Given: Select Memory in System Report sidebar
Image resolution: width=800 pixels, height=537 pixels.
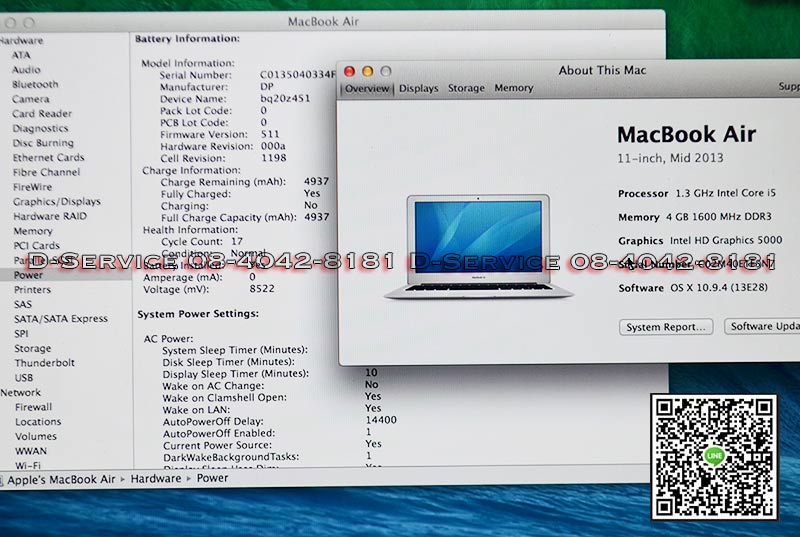Looking at the screenshot, I should (x=33, y=231).
